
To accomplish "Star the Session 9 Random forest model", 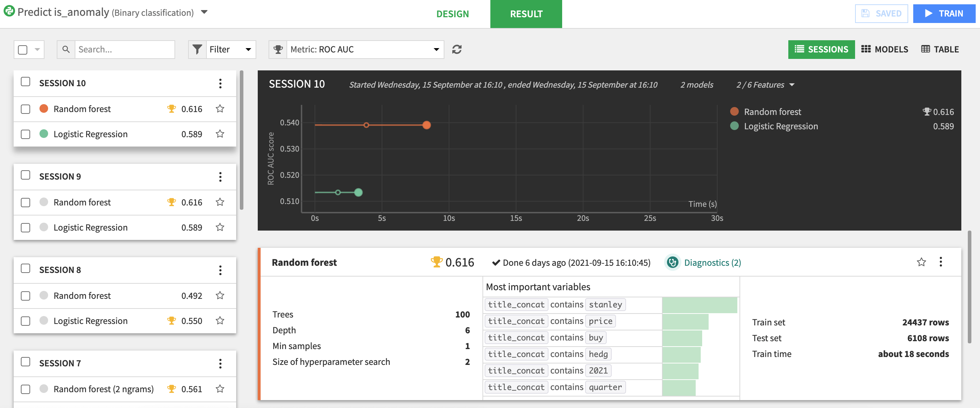I will (220, 202).
